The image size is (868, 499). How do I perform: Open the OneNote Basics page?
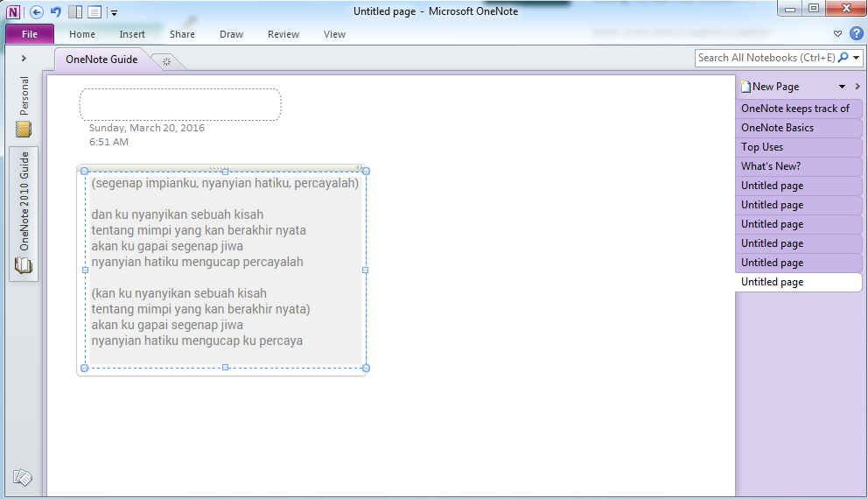pos(798,128)
